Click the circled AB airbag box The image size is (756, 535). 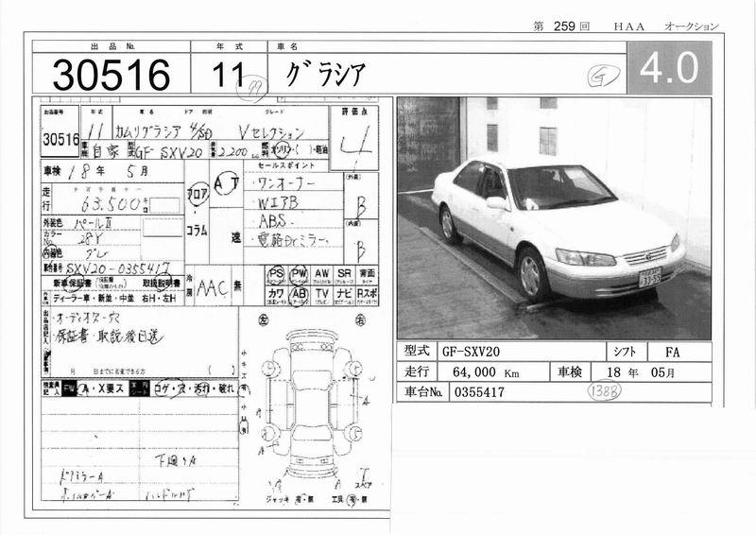pos(299,296)
